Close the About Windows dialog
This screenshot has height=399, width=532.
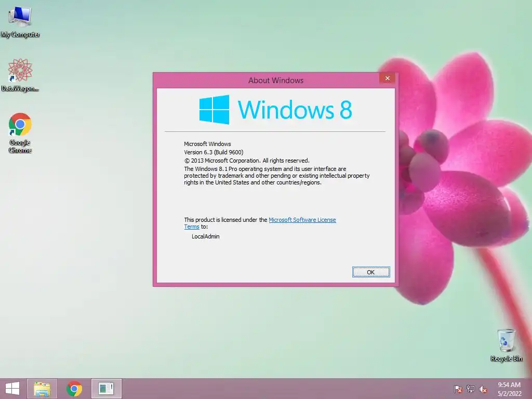coord(387,78)
